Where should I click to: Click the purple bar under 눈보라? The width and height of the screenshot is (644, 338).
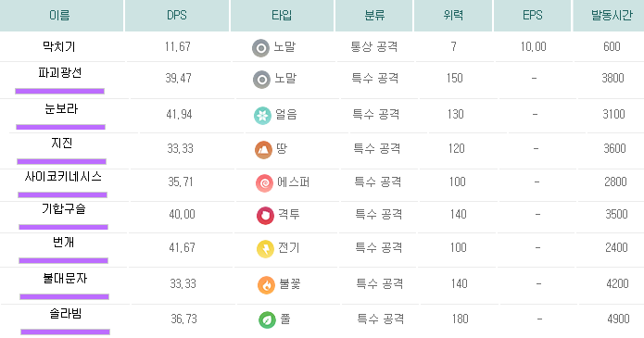(x=61, y=127)
